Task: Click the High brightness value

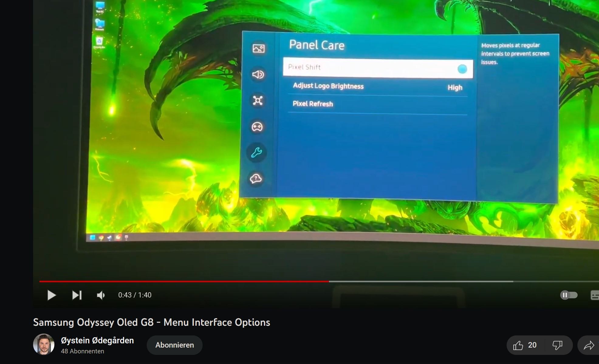Action: point(455,88)
